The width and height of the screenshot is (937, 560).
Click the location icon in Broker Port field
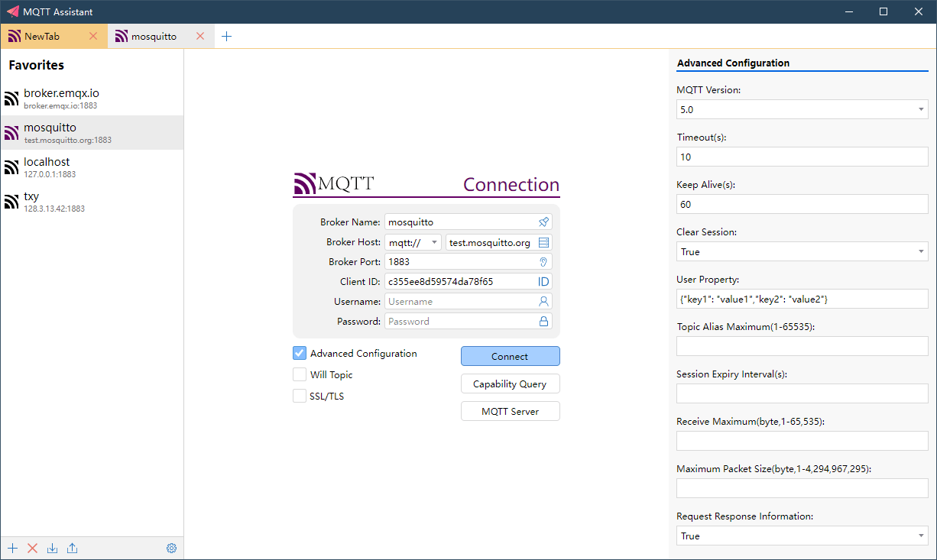coord(543,262)
